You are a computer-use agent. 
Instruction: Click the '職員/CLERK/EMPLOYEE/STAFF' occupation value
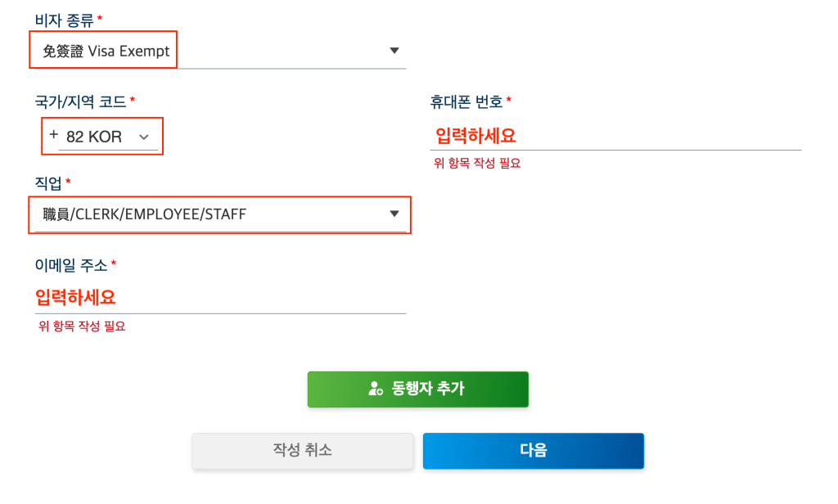click(x=145, y=214)
